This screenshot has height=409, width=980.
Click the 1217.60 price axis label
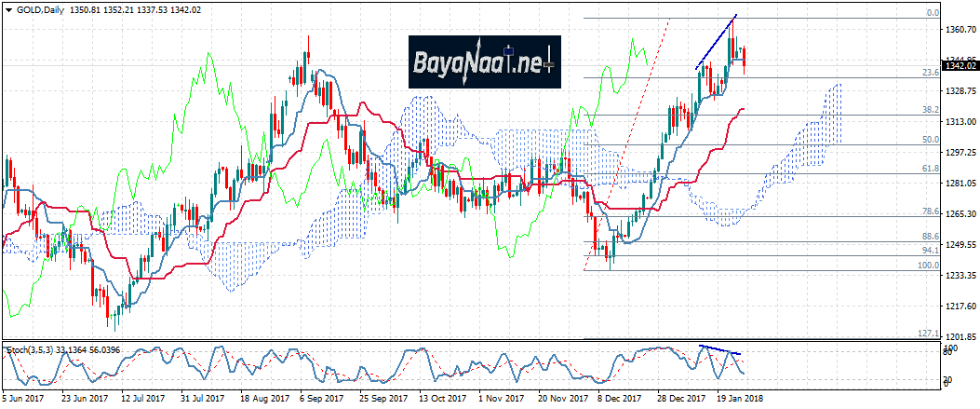click(x=959, y=307)
